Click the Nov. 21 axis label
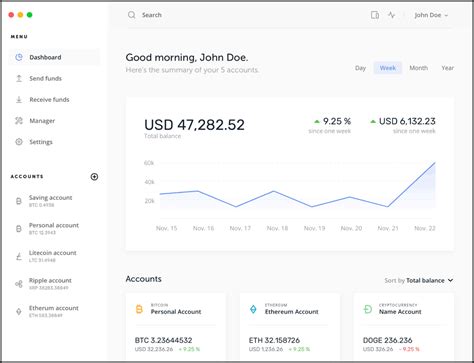474x363 pixels. 388,228
